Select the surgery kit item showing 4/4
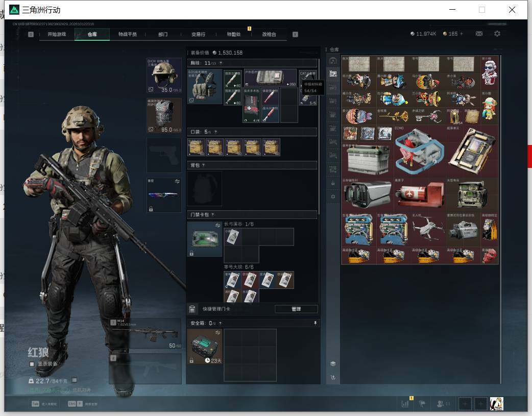Viewport: 532px width, 416px height. tap(251, 105)
